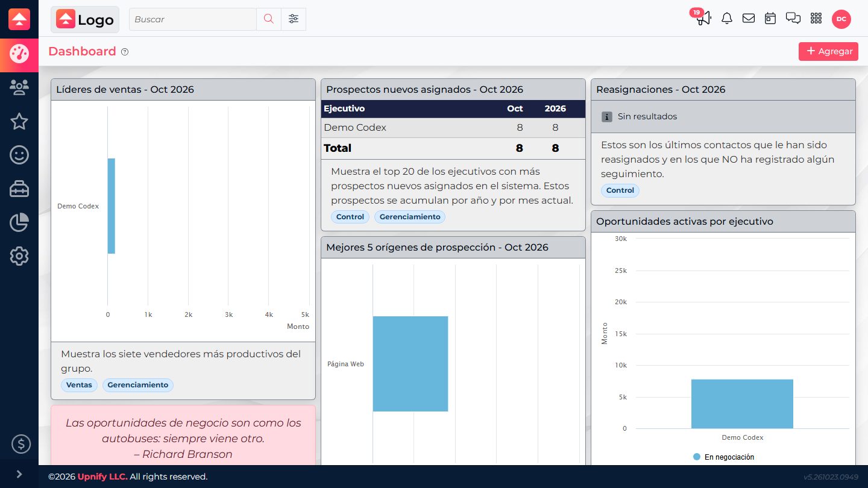Screen dimensions: 868x488
Task: Open the search filter sliders icon
Action: click(x=294, y=19)
